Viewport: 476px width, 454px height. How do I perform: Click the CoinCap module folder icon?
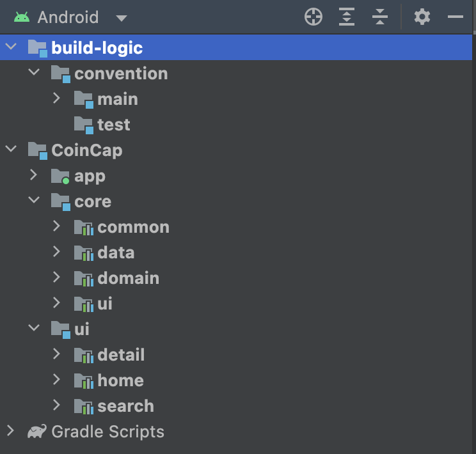pos(37,150)
